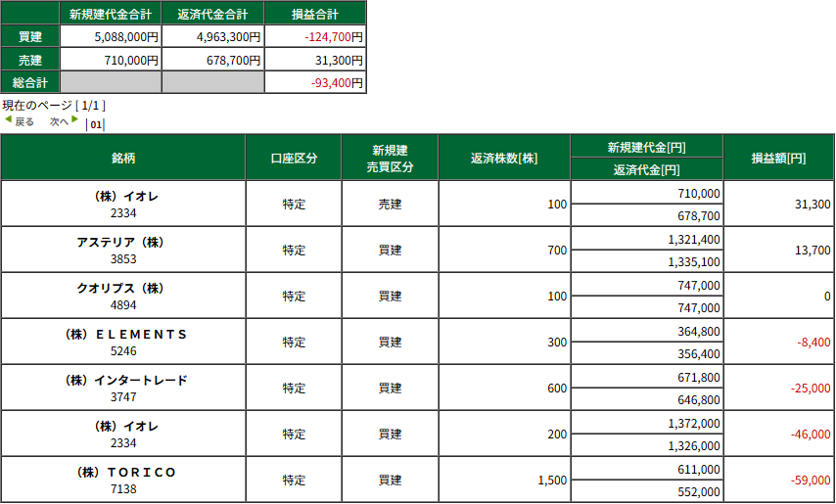Click the -93,400円 grand total
This screenshot has height=504, width=836.
tap(337, 82)
